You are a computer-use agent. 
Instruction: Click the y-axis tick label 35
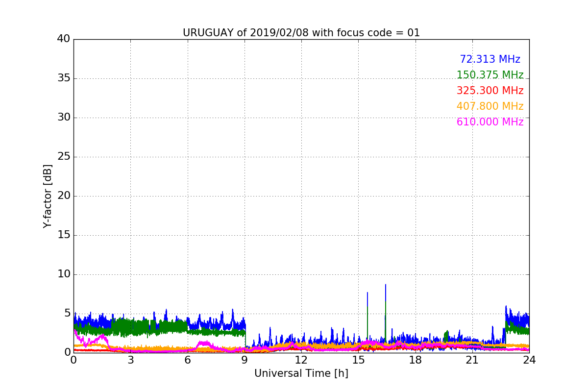[x=64, y=78]
